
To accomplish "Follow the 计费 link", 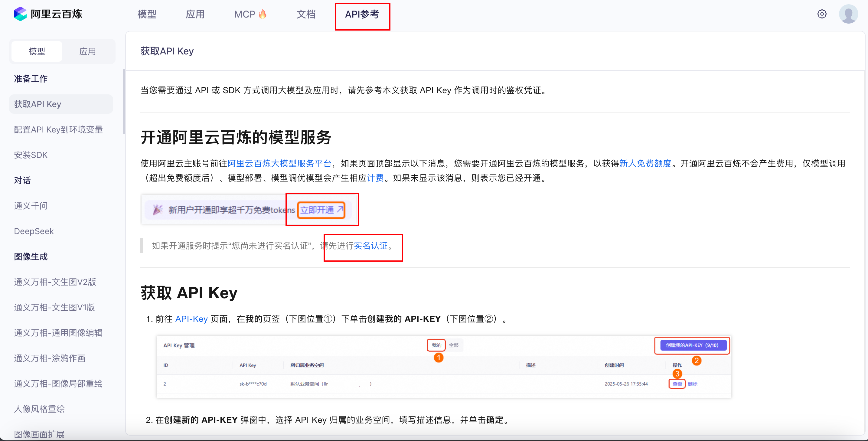I will [x=375, y=178].
